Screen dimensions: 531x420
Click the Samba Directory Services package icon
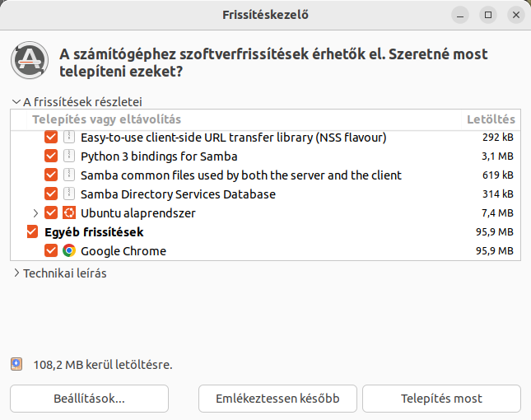tap(69, 194)
